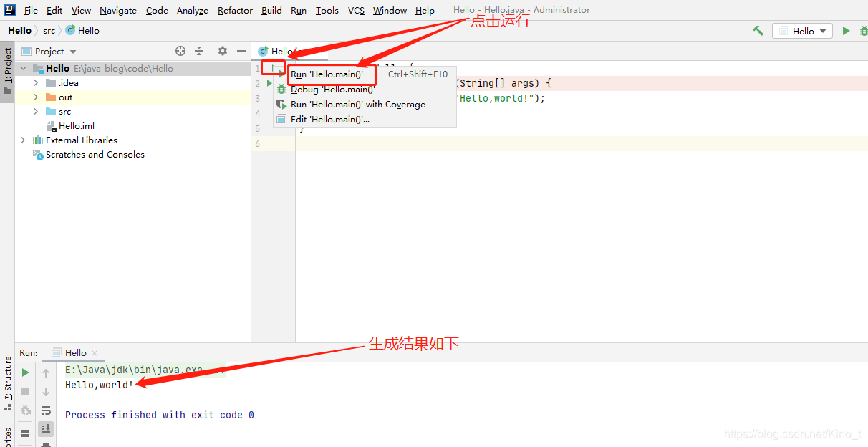Click the Hello root breadcrumb

click(x=20, y=31)
